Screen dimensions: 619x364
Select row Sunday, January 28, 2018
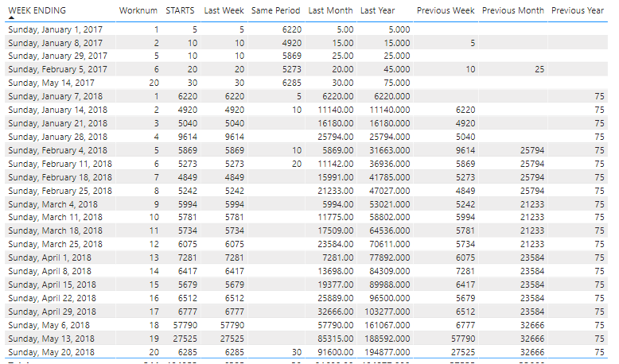[x=306, y=137]
